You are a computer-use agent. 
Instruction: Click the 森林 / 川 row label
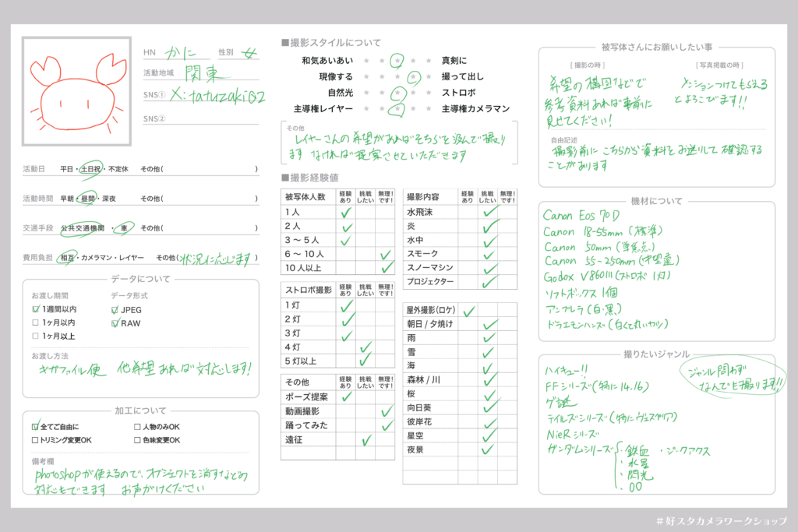(423, 379)
